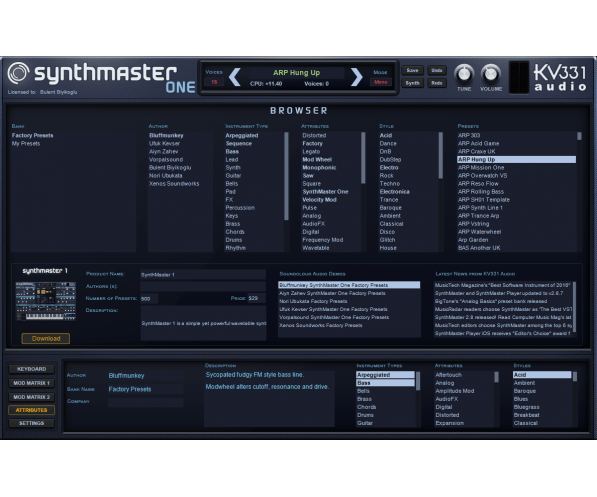Open the Attributes tab
Image resolution: width=597 pixels, height=497 pixels.
[32, 410]
